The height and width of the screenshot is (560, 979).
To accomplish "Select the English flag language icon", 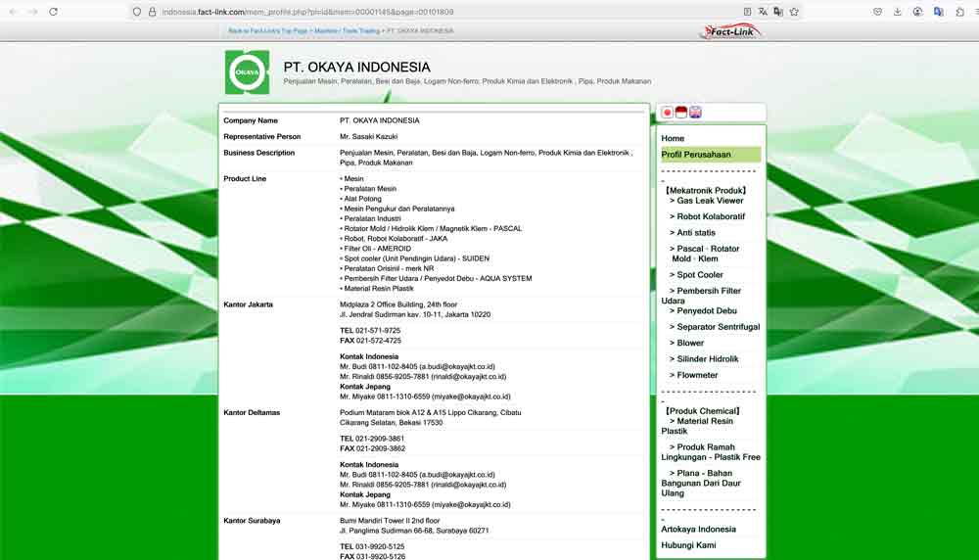I will [695, 113].
